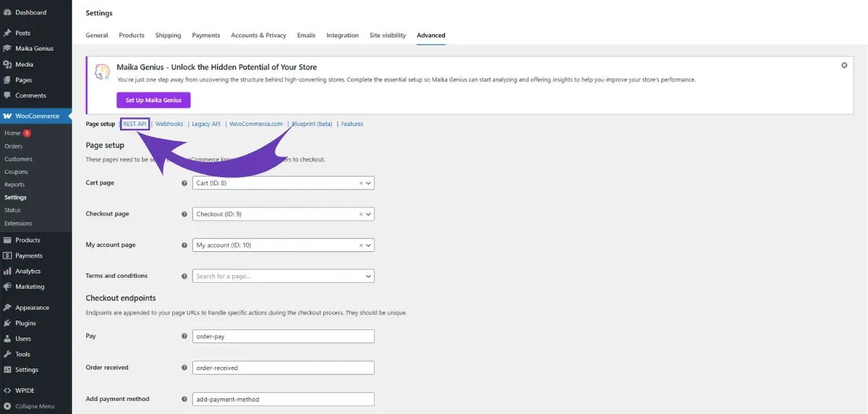Click the Posts pin icon
The width and height of the screenshot is (868, 414).
pyautogui.click(x=7, y=33)
